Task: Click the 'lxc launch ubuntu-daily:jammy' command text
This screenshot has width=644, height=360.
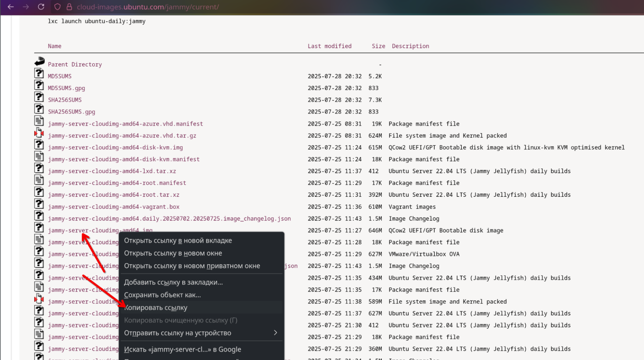Action: 97,21
